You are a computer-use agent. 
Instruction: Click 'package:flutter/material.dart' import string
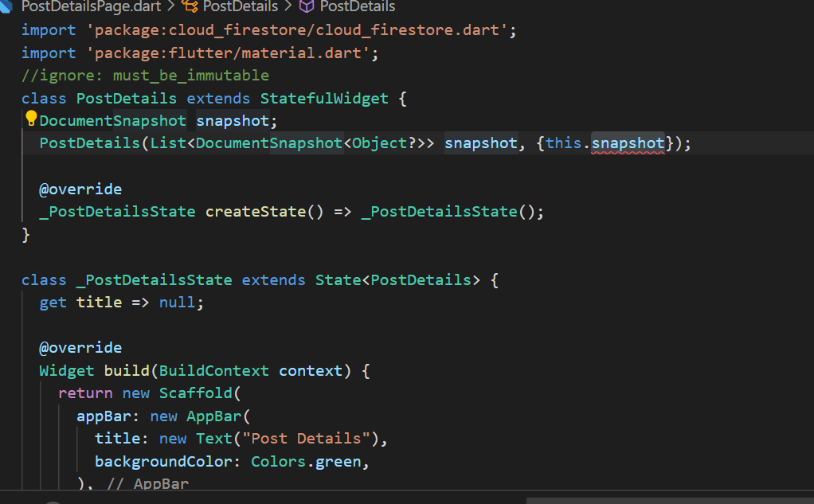tap(228, 53)
